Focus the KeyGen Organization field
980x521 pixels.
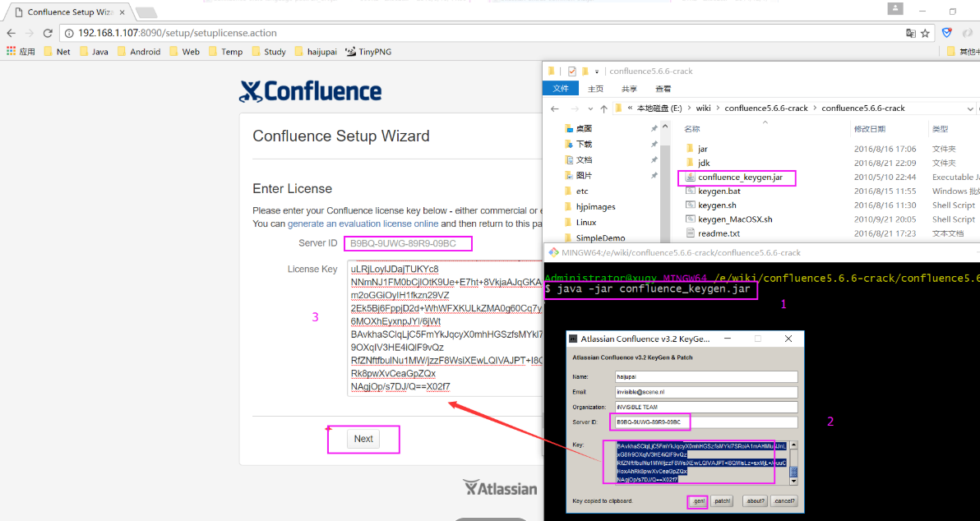click(x=706, y=408)
